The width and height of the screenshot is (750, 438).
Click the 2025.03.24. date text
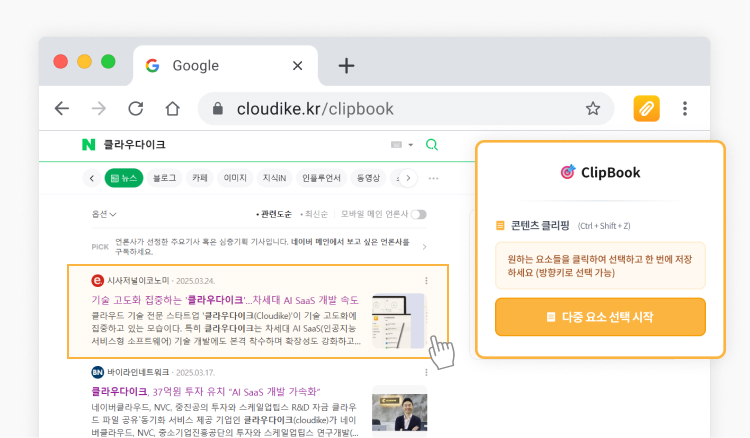tap(195, 281)
